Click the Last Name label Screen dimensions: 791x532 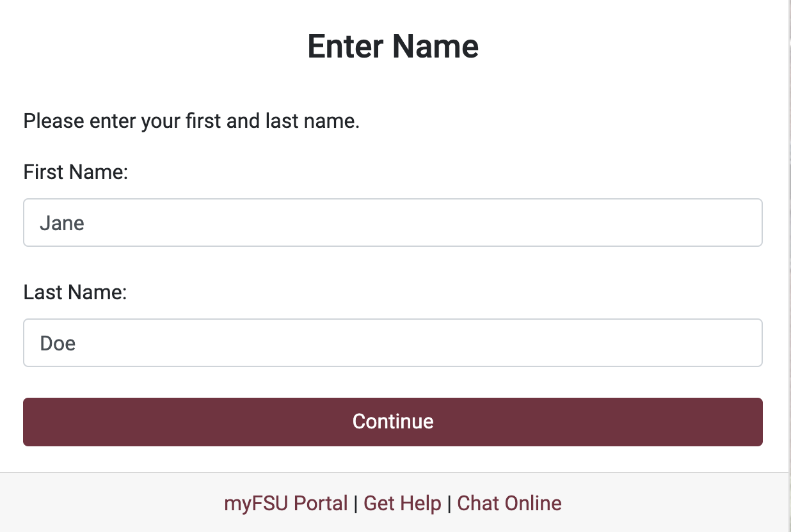tap(74, 292)
